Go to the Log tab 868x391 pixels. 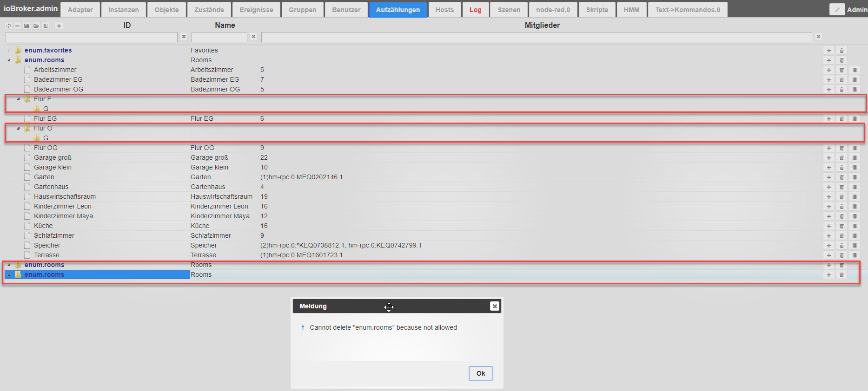pos(475,10)
